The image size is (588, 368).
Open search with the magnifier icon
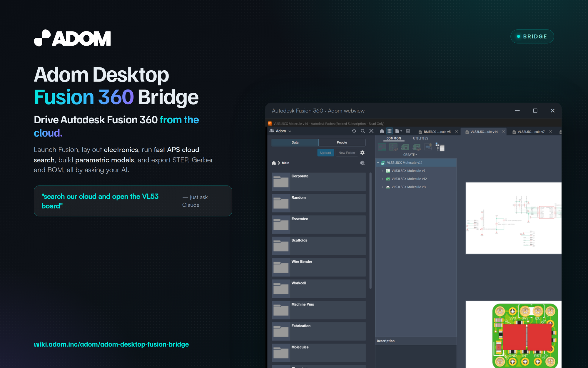point(363,131)
